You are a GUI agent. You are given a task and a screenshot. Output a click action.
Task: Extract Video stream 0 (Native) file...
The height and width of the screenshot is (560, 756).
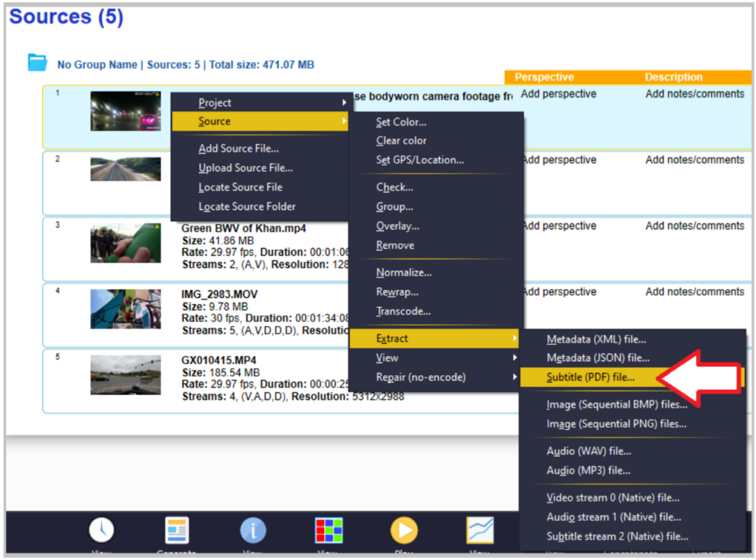[x=633, y=498]
